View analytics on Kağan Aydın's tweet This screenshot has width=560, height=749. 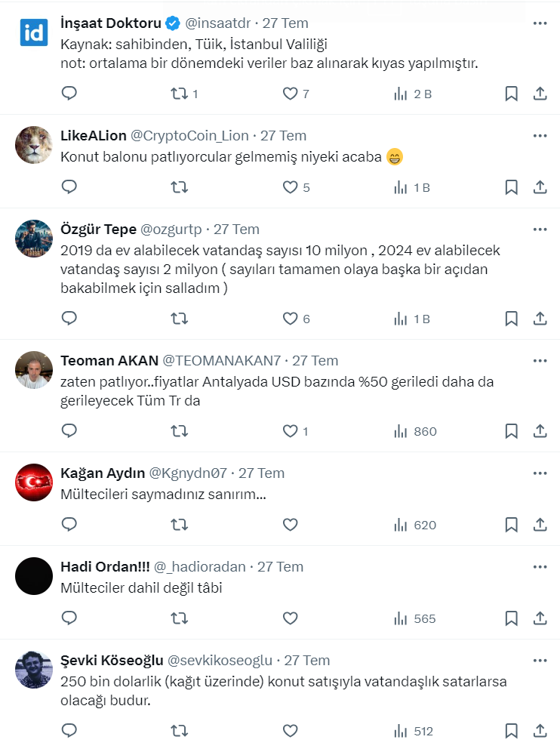click(414, 525)
